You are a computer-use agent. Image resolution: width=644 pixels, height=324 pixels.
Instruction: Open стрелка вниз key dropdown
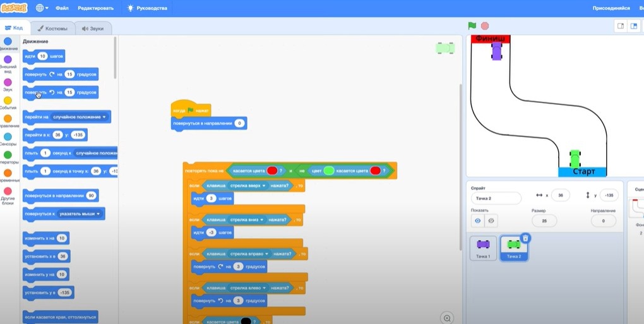click(x=246, y=220)
